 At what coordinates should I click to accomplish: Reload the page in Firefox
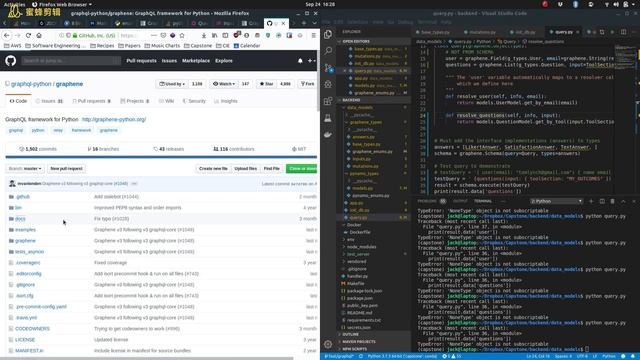[x=28, y=36]
